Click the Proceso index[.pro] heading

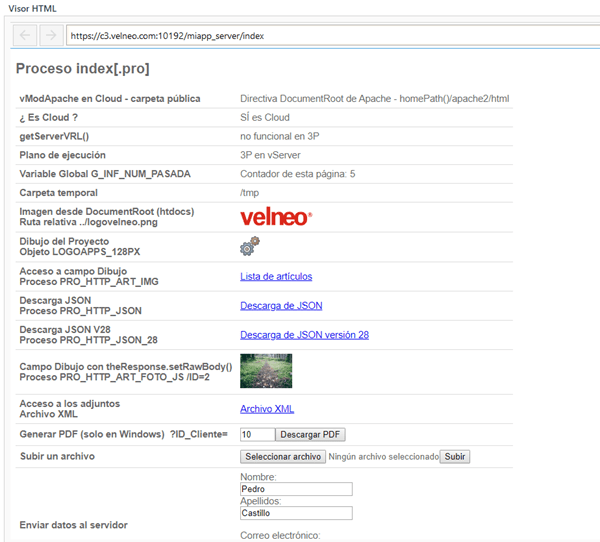click(x=83, y=69)
